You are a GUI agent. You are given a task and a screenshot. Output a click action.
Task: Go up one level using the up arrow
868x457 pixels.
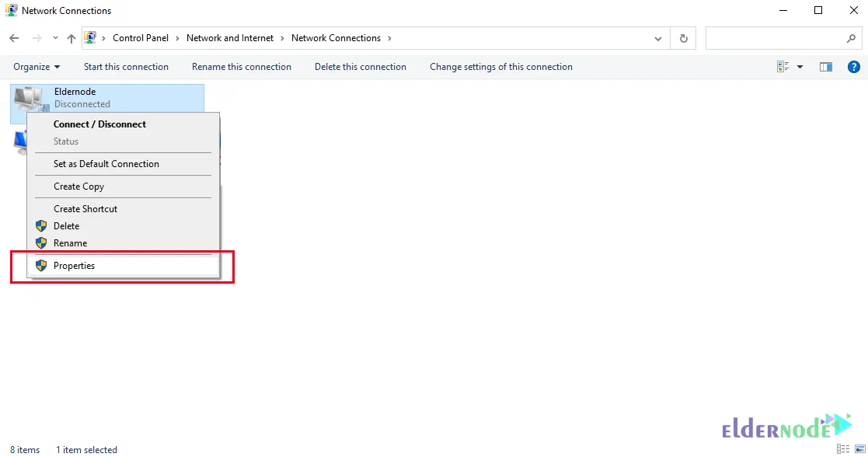[71, 37]
